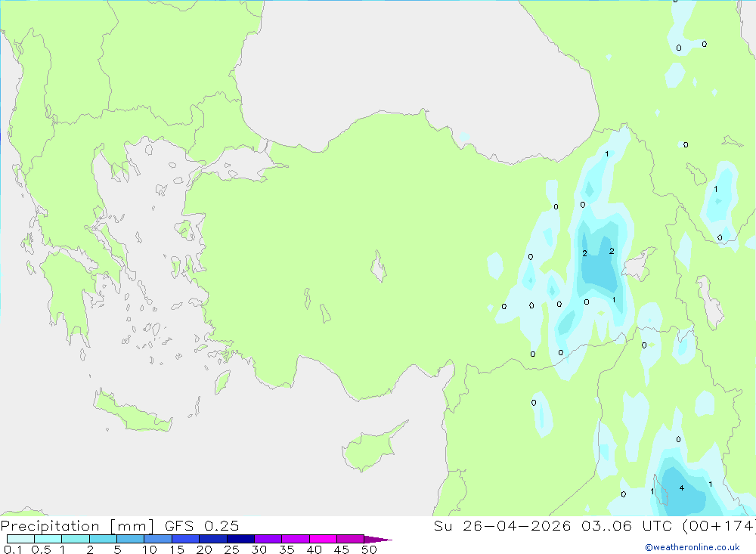Click the '30' legend scale label
The width and height of the screenshot is (756, 554).
click(259, 549)
